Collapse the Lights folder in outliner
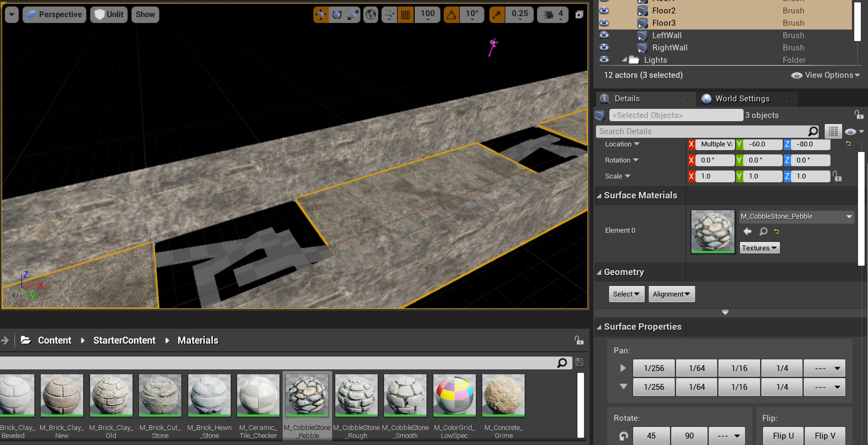868x445 pixels. pos(624,60)
